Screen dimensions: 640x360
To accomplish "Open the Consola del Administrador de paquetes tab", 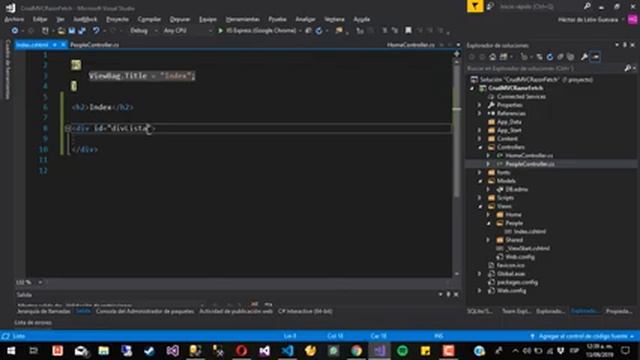I will coord(145,311).
